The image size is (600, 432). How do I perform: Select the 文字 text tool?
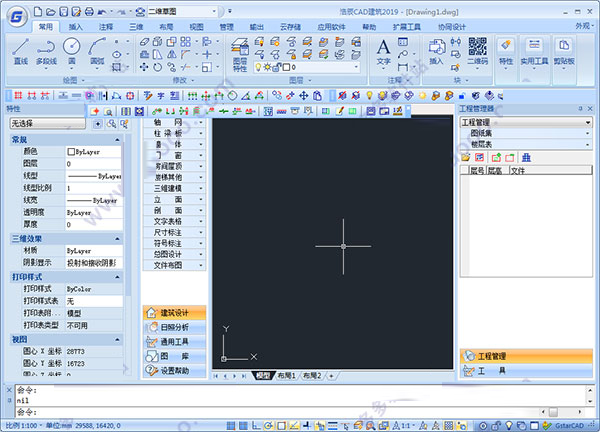[383, 52]
